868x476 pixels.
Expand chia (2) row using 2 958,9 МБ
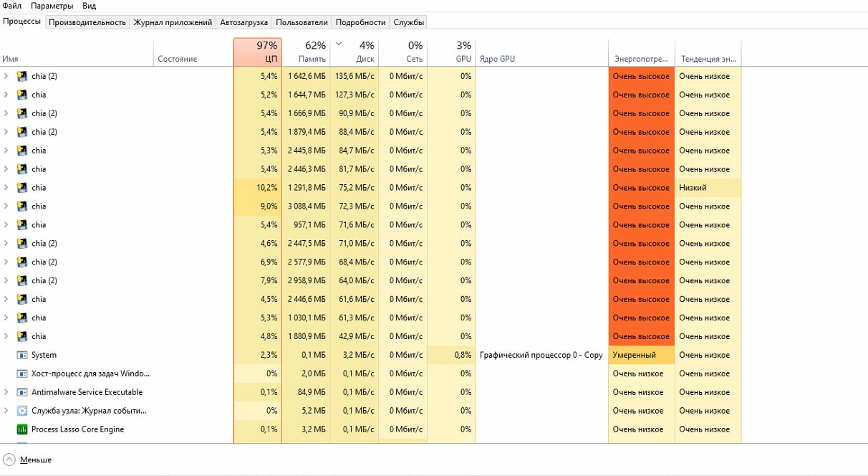click(6, 281)
